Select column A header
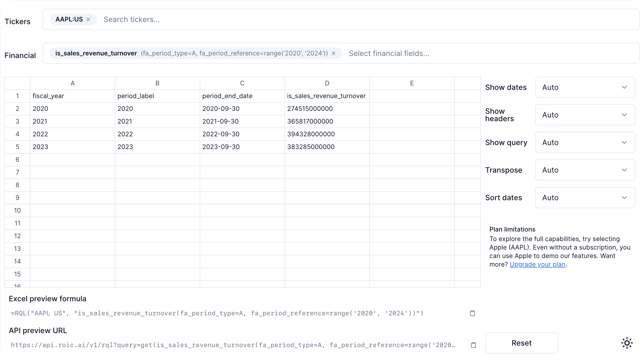Image resolution: width=644 pixels, height=362 pixels. click(72, 83)
